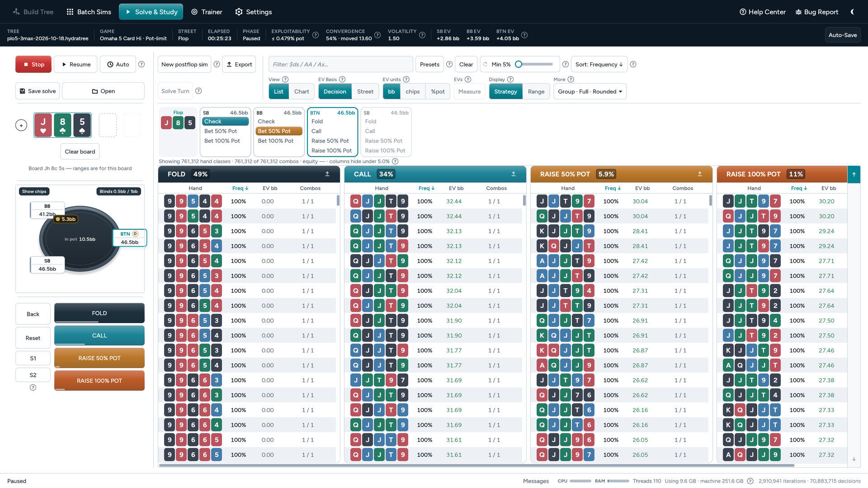Click upload icon in FOLD column header

click(327, 174)
